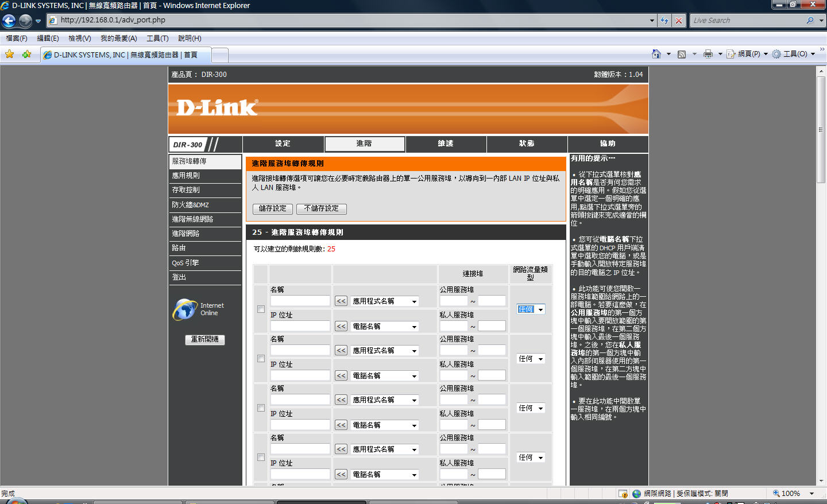Viewport: 827px width, 504px height.
Task: Click the browser Back arrow button
Action: click(9, 21)
